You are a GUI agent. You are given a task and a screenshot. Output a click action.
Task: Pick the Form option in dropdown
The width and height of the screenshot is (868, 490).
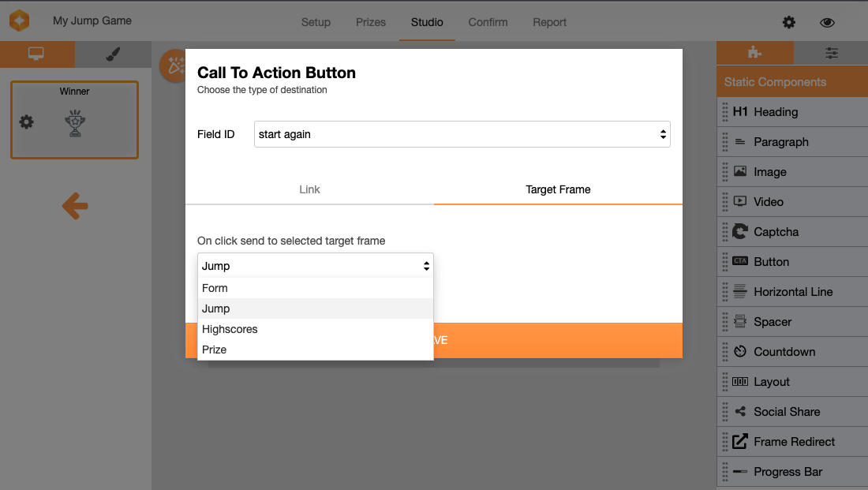[215, 288]
